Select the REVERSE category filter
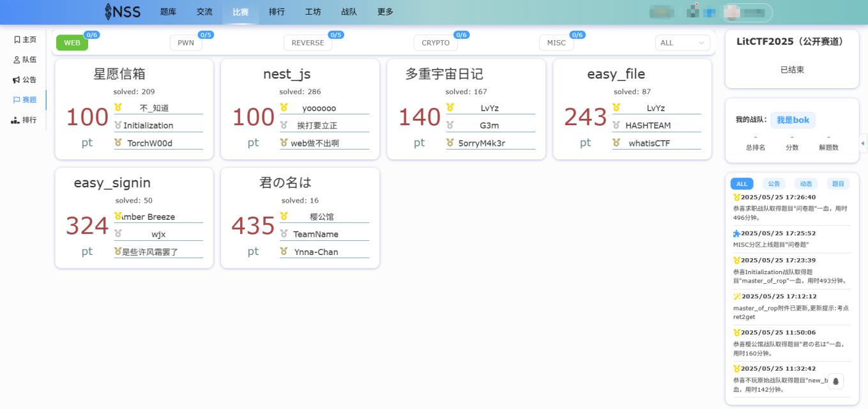The height and width of the screenshot is (409, 868). click(307, 43)
